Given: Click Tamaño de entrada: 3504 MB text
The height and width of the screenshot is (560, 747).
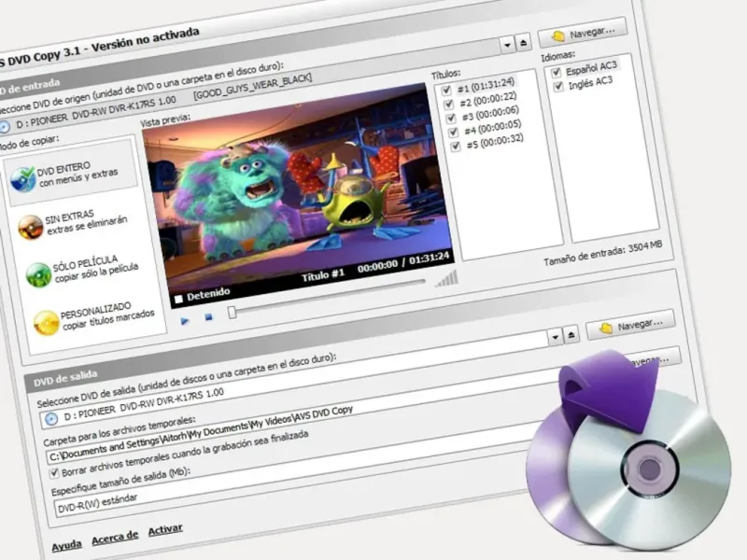Looking at the screenshot, I should click(x=603, y=254).
